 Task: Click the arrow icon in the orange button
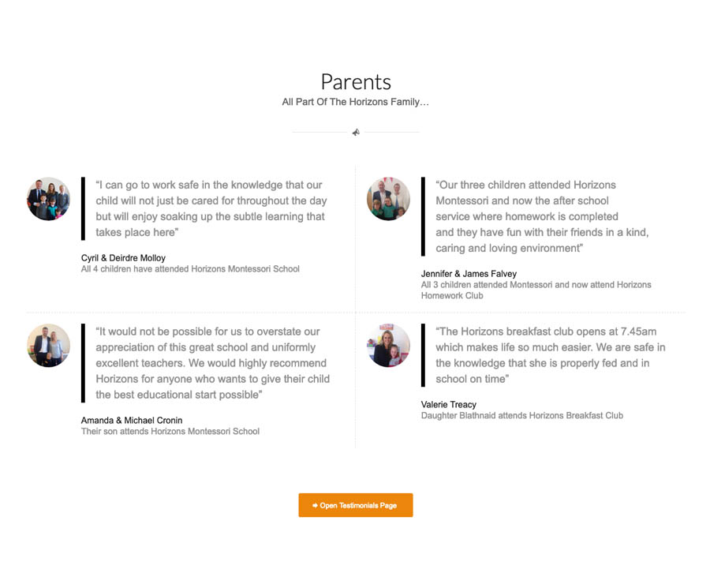[315, 506]
